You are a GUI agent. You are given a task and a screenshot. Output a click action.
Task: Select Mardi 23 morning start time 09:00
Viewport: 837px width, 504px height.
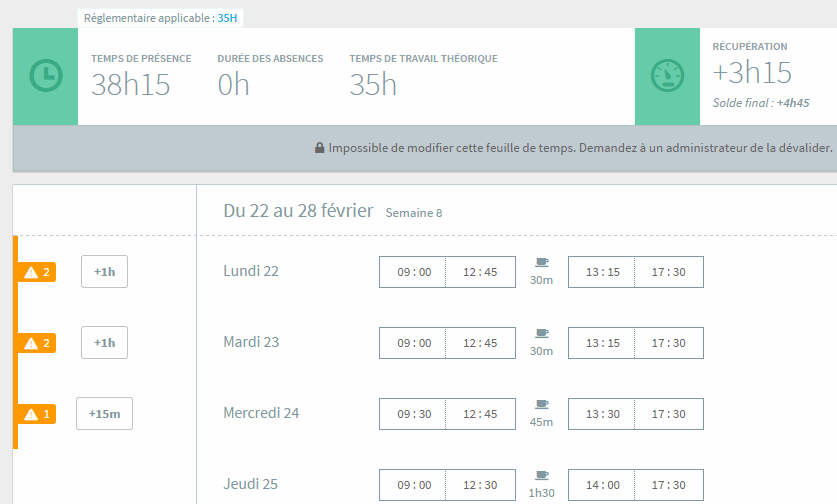coord(413,343)
